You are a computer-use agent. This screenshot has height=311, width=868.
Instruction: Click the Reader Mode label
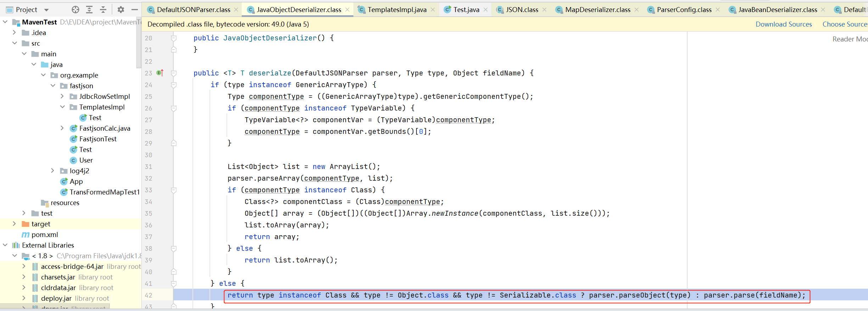click(850, 39)
